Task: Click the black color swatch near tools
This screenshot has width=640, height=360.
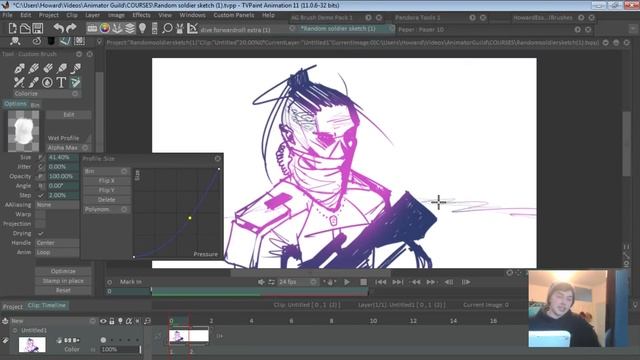Action: click(x=51, y=41)
